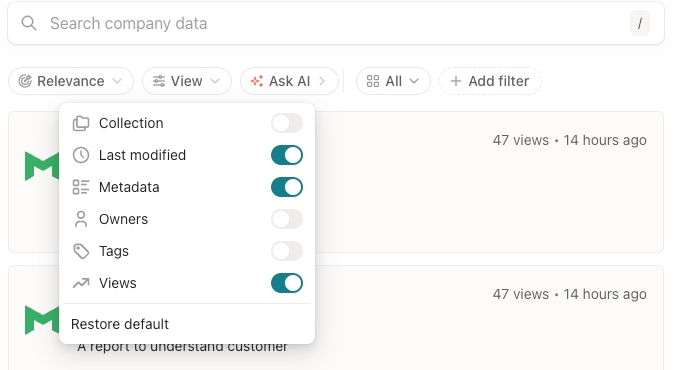Turn off the Views toggle
The height and width of the screenshot is (370, 680).
click(287, 283)
